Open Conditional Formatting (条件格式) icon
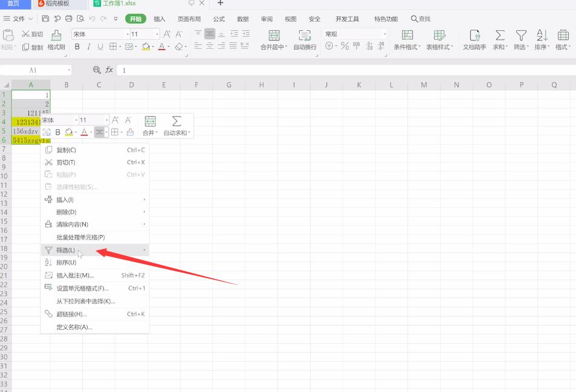Image resolution: width=576 pixels, height=392 pixels. point(407,35)
